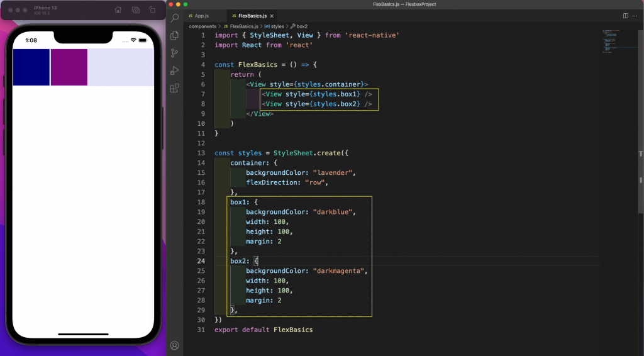Click the components breadcrumb
644x356 pixels.
pyautogui.click(x=203, y=26)
